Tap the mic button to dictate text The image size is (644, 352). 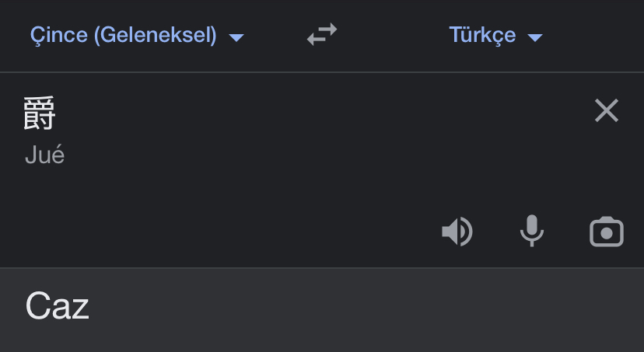532,231
